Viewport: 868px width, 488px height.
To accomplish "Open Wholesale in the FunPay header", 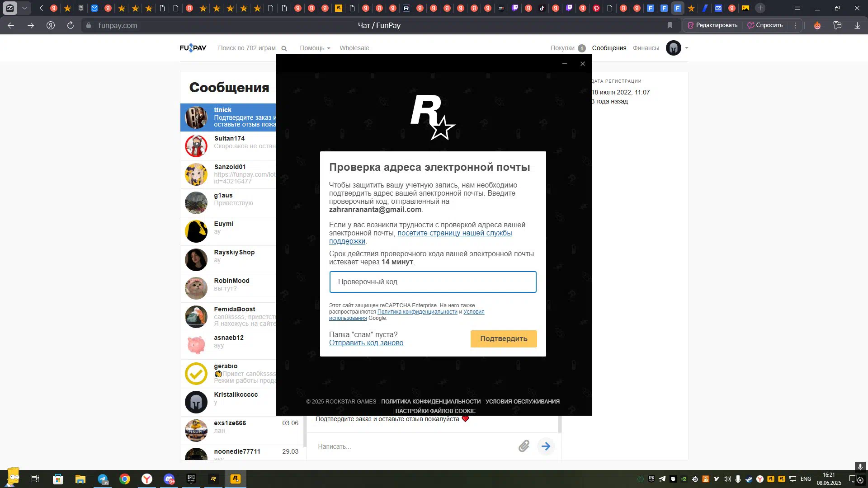I will tap(354, 48).
